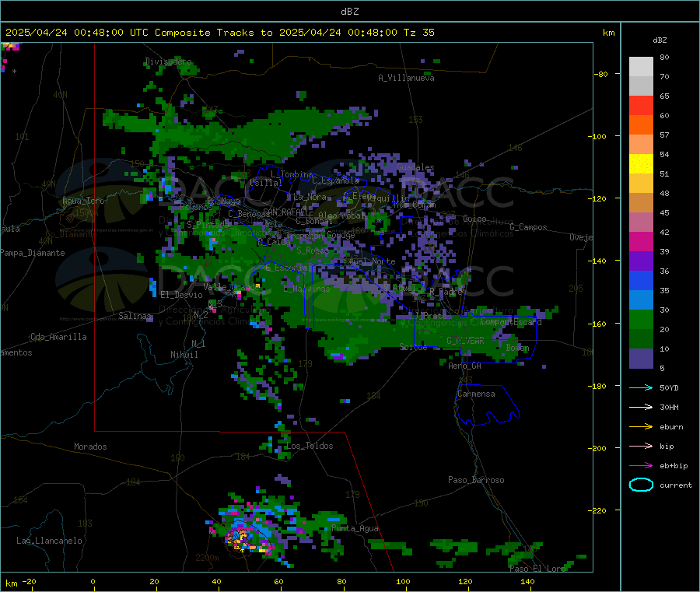The image size is (700, 592).
Task: Click the Paso_Barroso map label
Action: 476,481
